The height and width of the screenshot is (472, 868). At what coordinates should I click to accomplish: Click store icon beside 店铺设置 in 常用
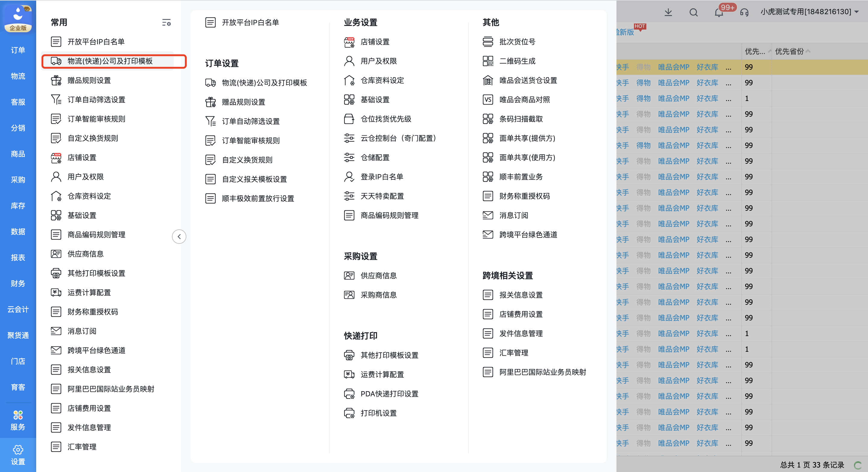coord(56,158)
